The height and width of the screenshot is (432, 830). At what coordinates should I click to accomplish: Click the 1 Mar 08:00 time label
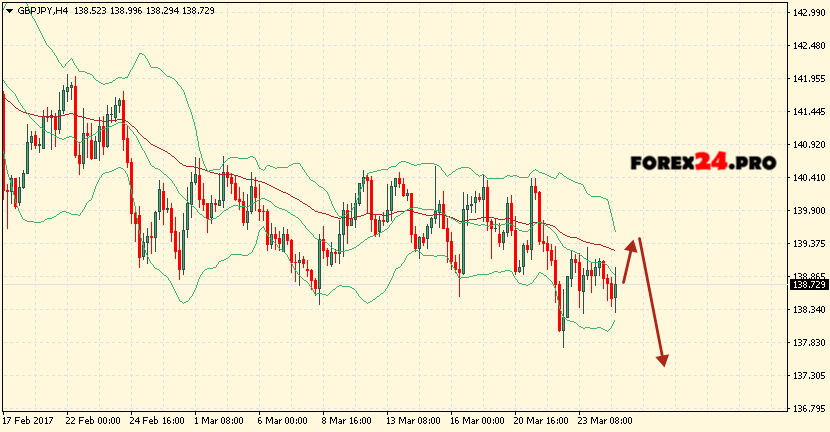tap(221, 420)
